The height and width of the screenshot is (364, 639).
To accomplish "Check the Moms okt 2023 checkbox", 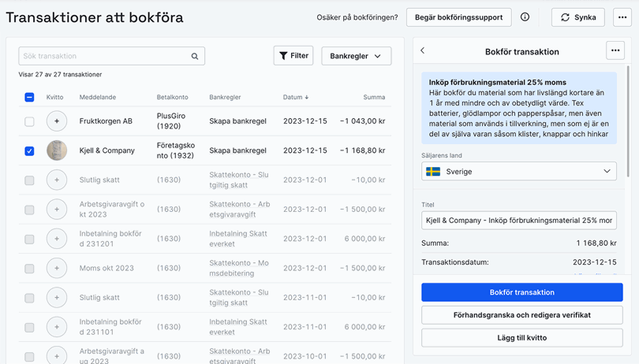I will (x=29, y=269).
